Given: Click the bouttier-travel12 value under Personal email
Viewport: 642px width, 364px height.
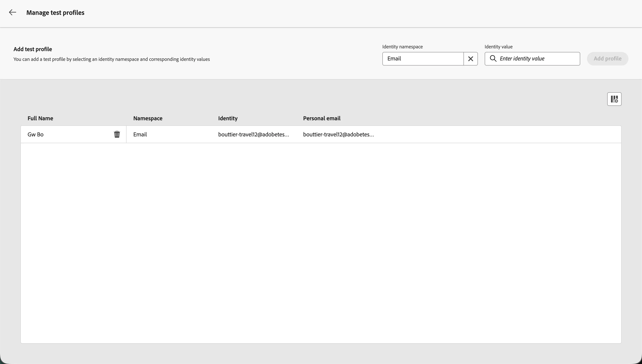Looking at the screenshot, I should click(338, 134).
